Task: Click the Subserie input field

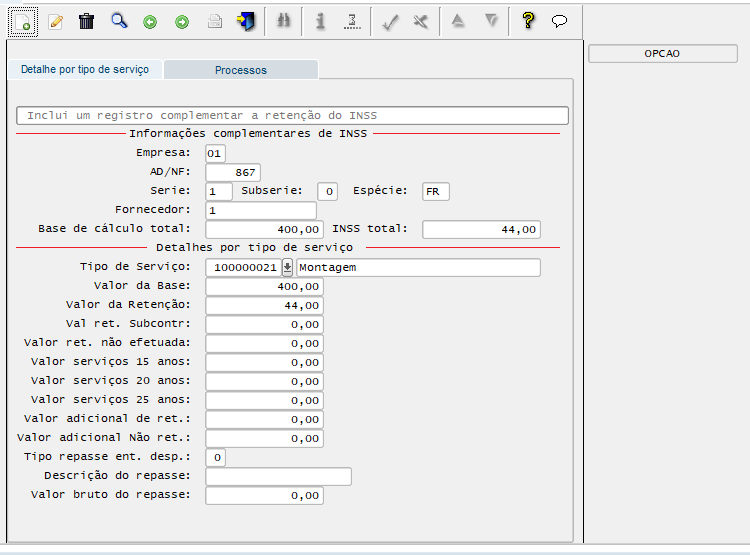Action: pos(328,191)
